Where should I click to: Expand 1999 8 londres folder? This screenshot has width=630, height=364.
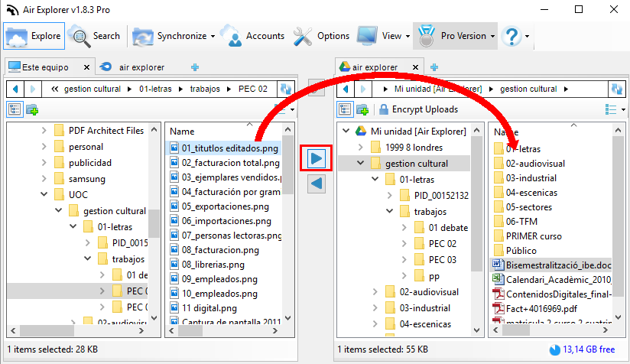[360, 148]
